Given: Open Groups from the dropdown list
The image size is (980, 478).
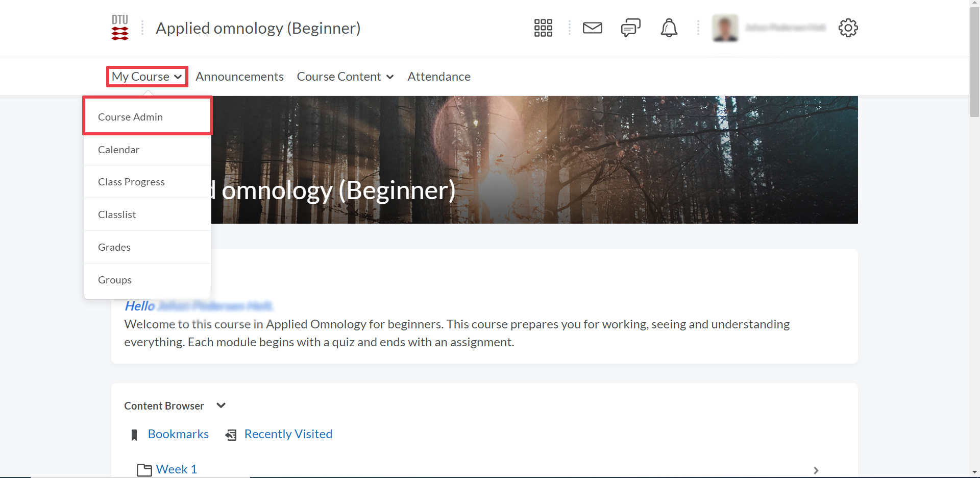Looking at the screenshot, I should (115, 280).
